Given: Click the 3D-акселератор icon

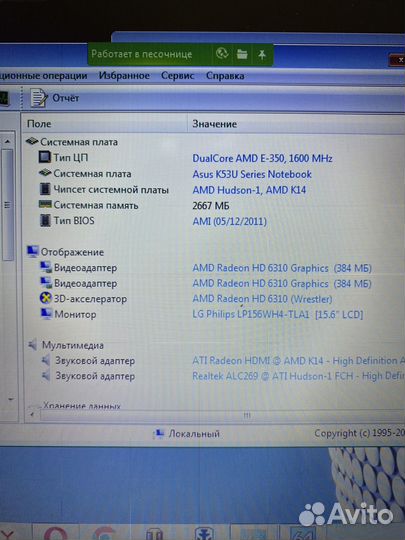Looking at the screenshot, I should point(45,298).
